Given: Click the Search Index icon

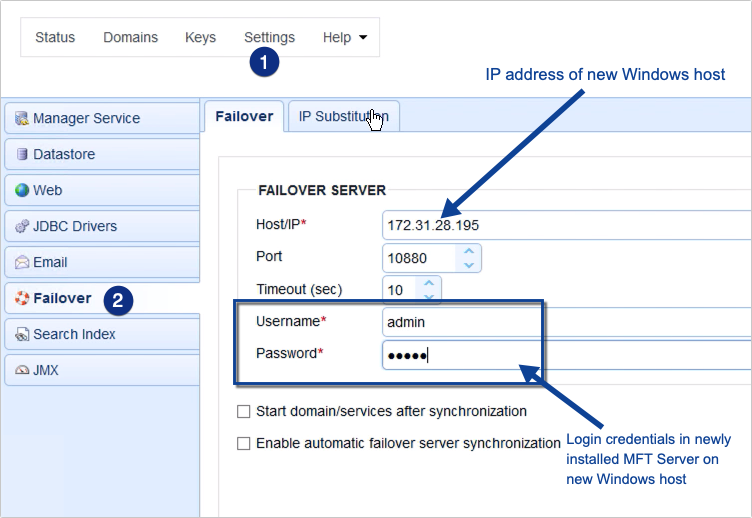Looking at the screenshot, I should (x=22, y=334).
